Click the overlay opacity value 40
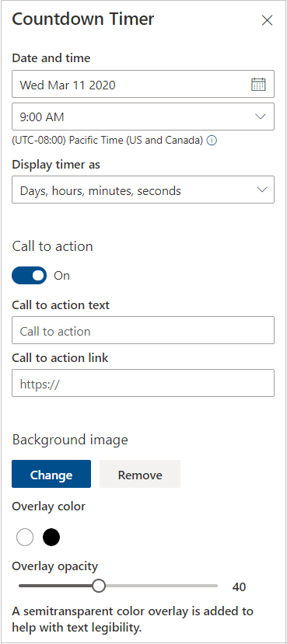The height and width of the screenshot is (644, 287). click(x=239, y=587)
